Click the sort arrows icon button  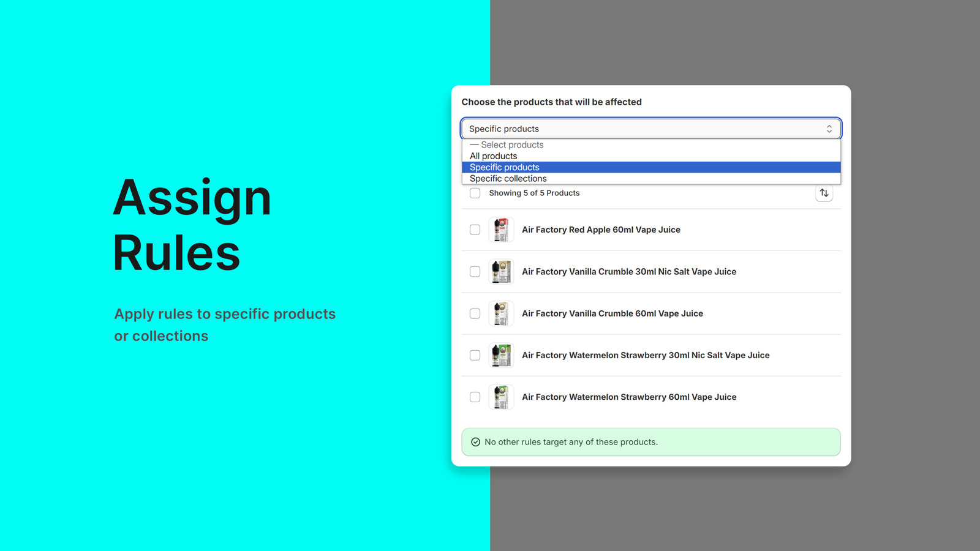tap(824, 193)
